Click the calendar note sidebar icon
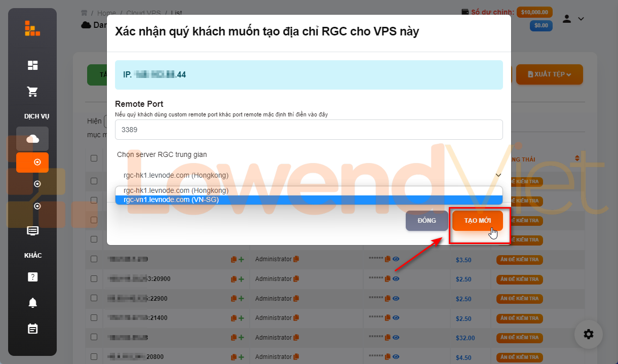 click(x=32, y=329)
